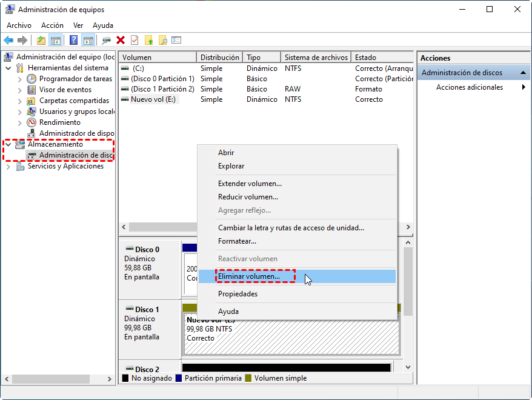Click the checkmark properties toolbar icon
532x400 pixels.
point(135,41)
